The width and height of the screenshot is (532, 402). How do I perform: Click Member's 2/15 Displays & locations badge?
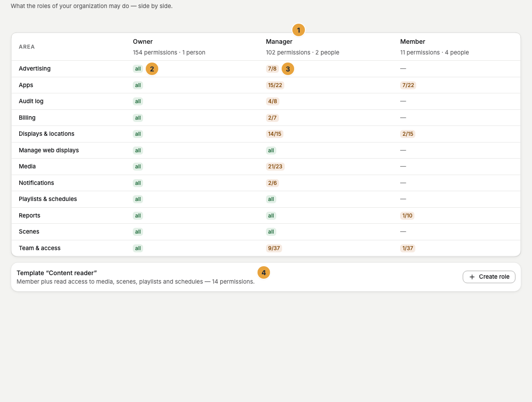point(408,134)
